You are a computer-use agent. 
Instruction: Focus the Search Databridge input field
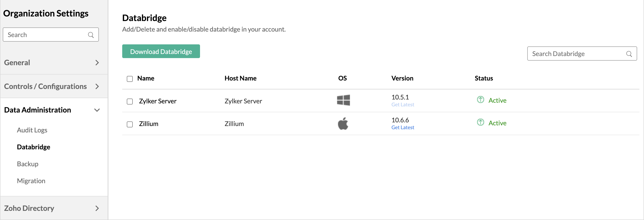[x=582, y=54]
